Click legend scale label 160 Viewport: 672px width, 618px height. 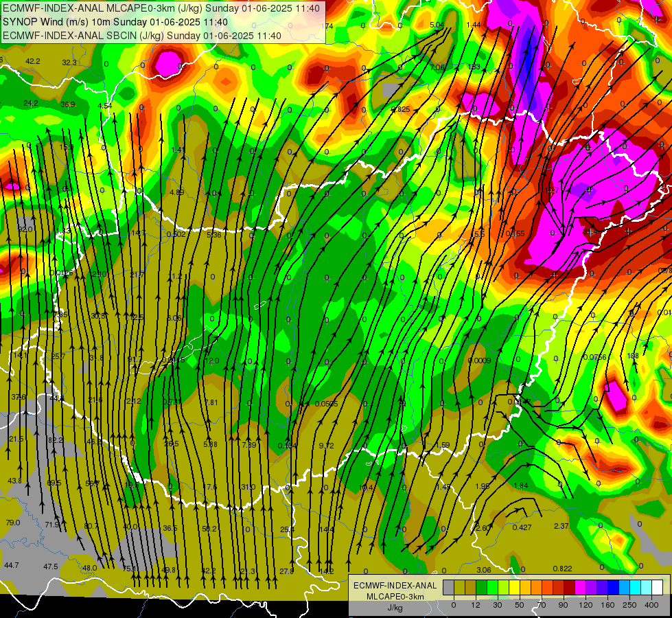pyautogui.click(x=607, y=605)
